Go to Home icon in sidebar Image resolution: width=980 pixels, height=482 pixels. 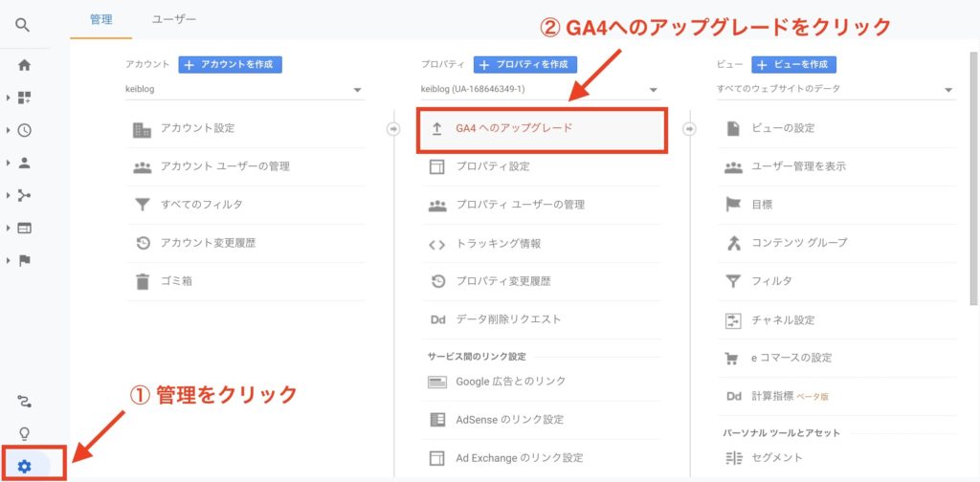point(24,65)
